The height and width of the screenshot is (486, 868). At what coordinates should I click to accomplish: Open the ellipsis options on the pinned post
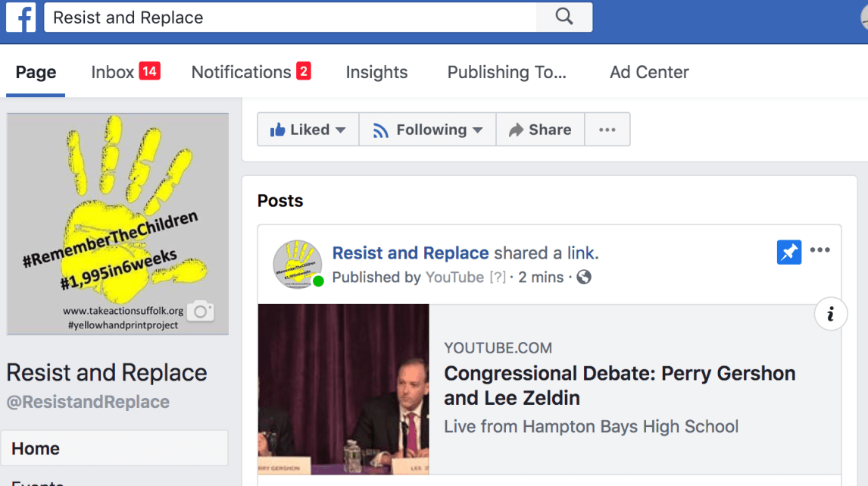coord(820,249)
